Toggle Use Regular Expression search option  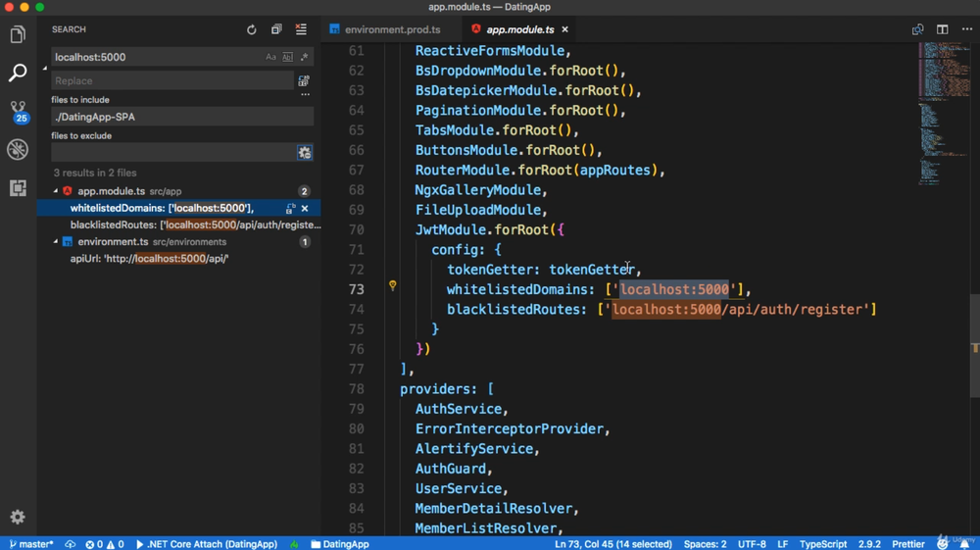304,57
